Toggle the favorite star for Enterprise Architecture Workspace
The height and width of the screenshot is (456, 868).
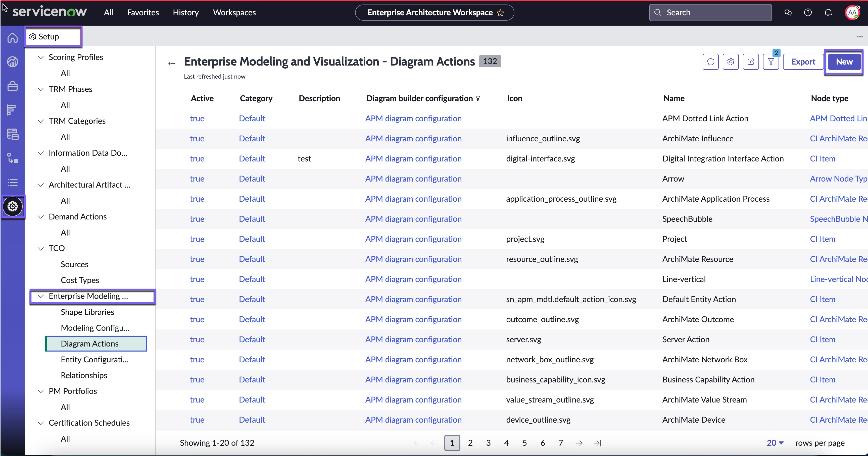(501, 13)
